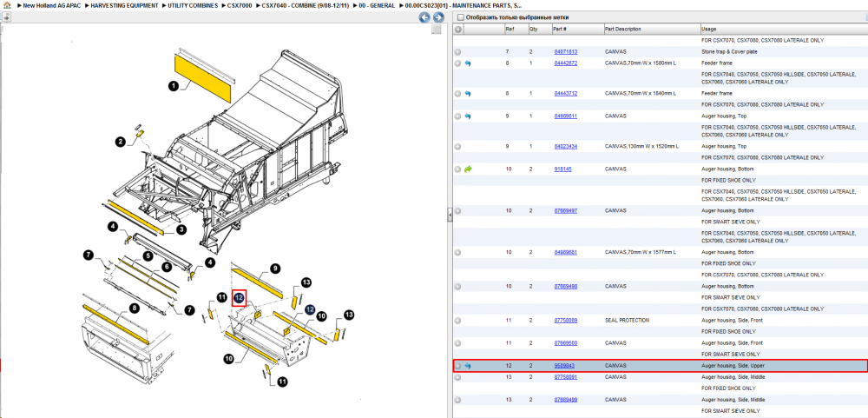Open part number link 87669500
The image size is (868, 418).
[566, 343]
